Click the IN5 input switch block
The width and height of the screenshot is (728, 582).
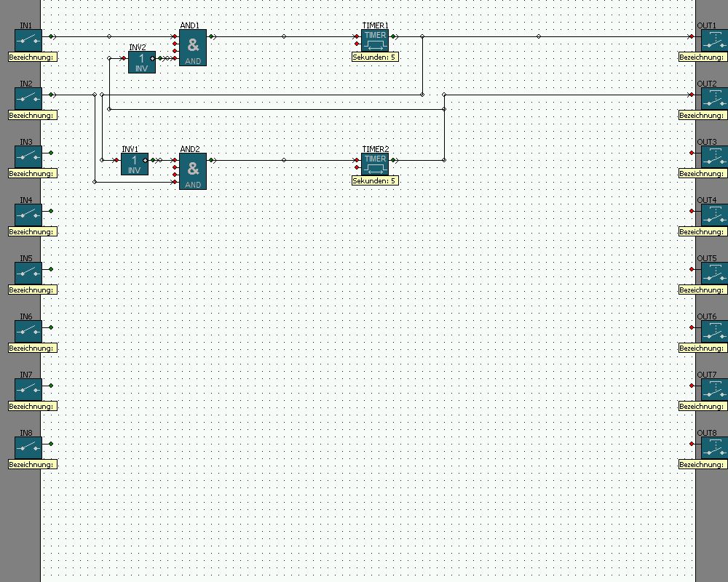click(x=29, y=273)
